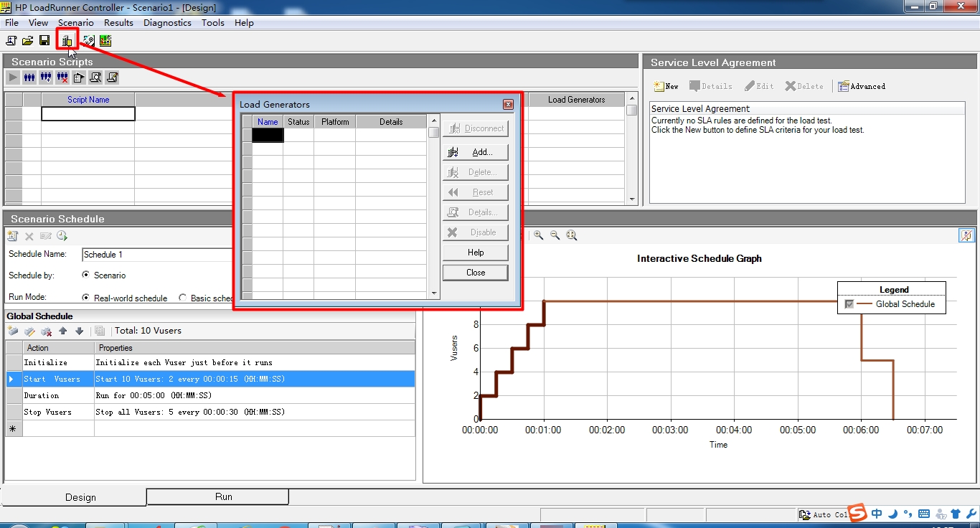Add action using the starred brick icon
Viewport: 980px width, 528px height.
pos(13,331)
